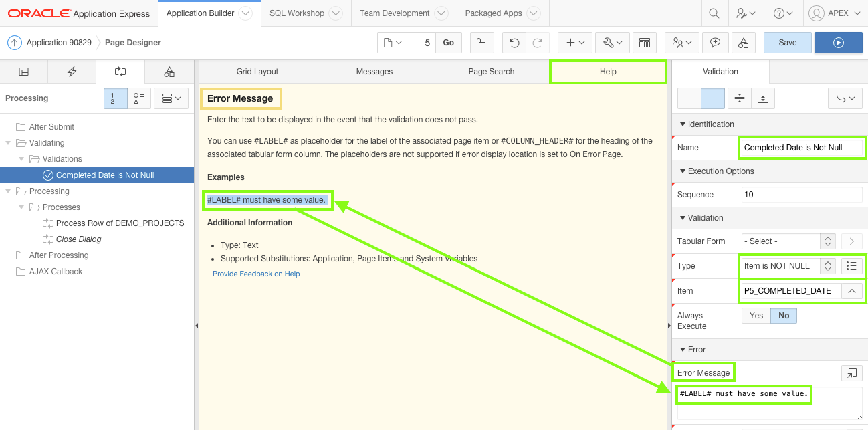Viewport: 868px width, 430px height.
Task: Open the Create menu plus icon
Action: pos(575,41)
